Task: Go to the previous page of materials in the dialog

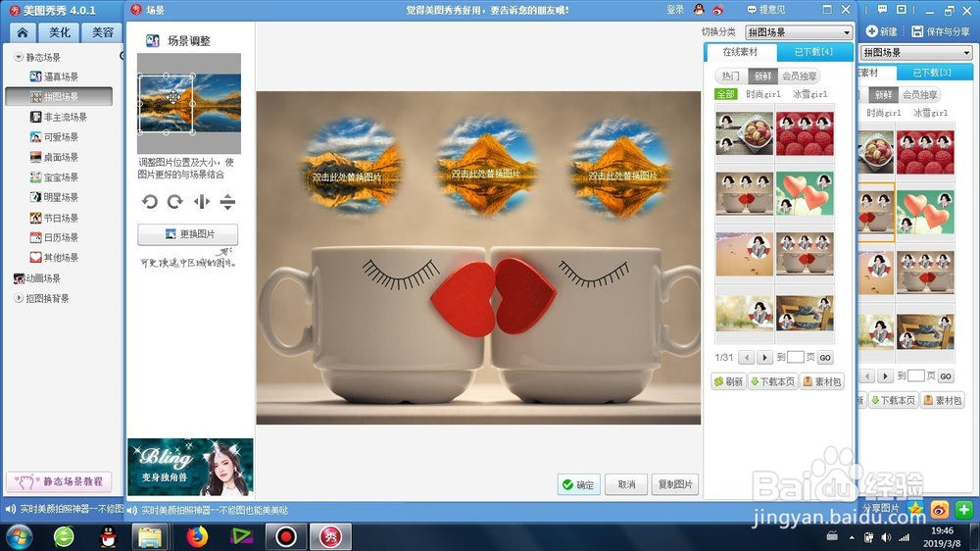Action: click(x=746, y=357)
